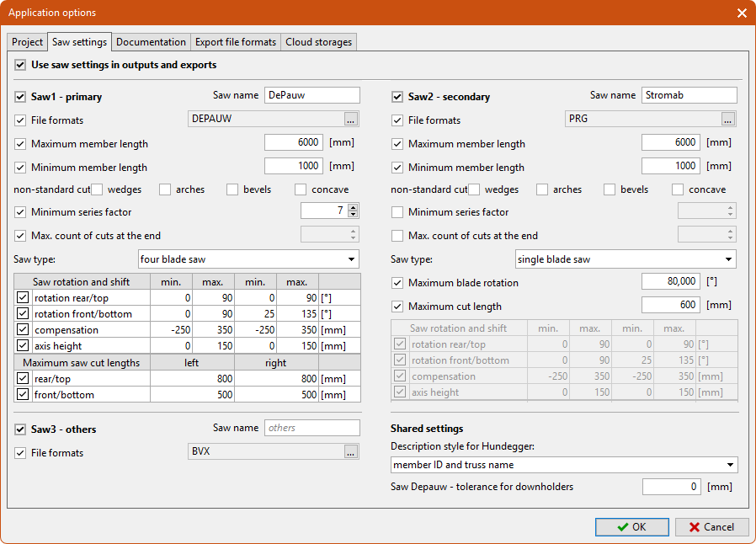756x544 pixels.
Task: Disable the Saw1 axis height row checkbox
Action: [23, 345]
